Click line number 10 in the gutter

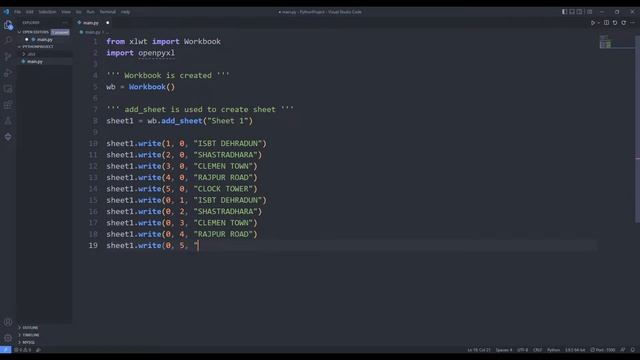pyautogui.click(x=93, y=143)
